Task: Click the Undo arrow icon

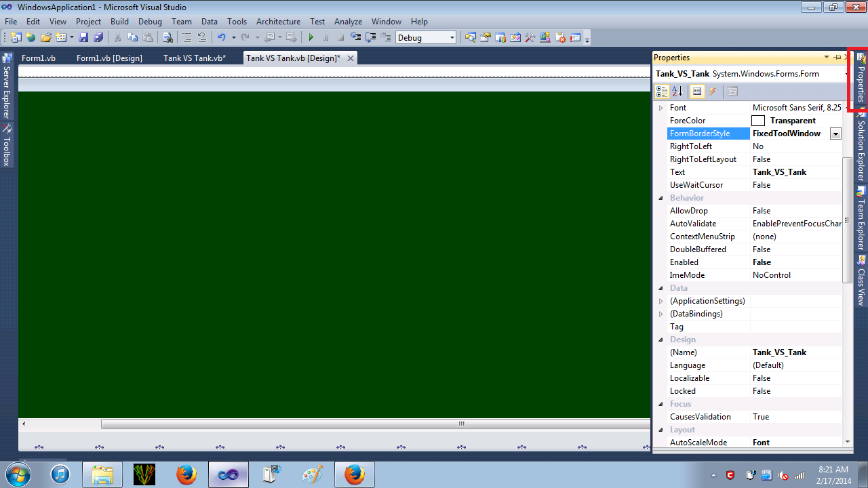Action: click(x=221, y=38)
